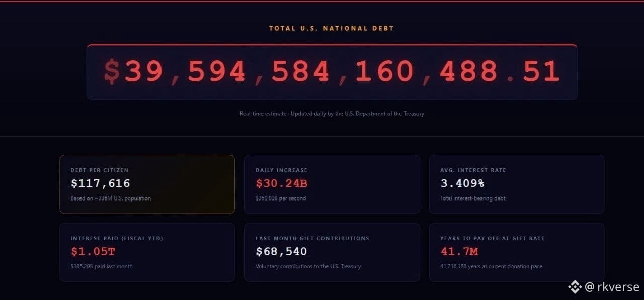This screenshot has height=300, width=644.
Task: Click the $350,038 per second subtext
Action: click(281, 198)
